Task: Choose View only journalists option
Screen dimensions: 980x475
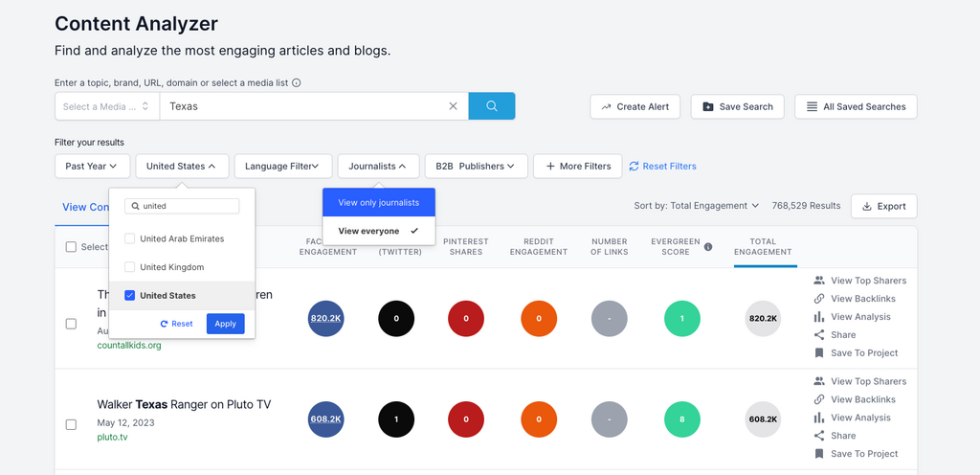Action: (379, 203)
